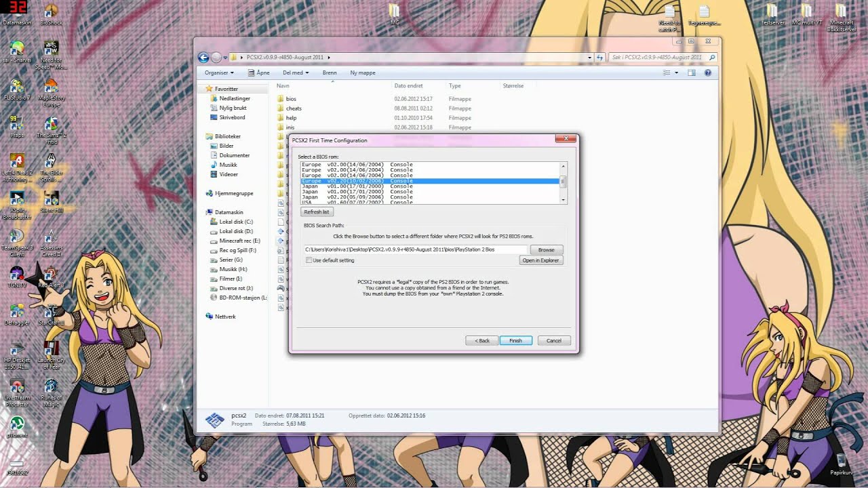Select pcsx2 program icon in details pane
Image resolution: width=868 pixels, height=488 pixels.
214,420
